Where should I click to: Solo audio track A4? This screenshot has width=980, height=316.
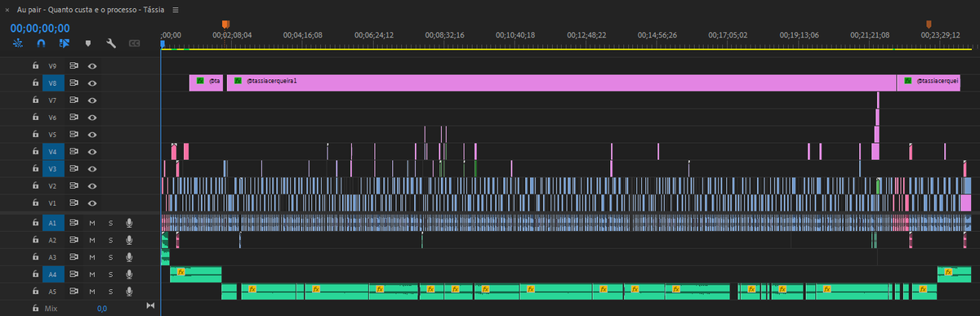(110, 274)
